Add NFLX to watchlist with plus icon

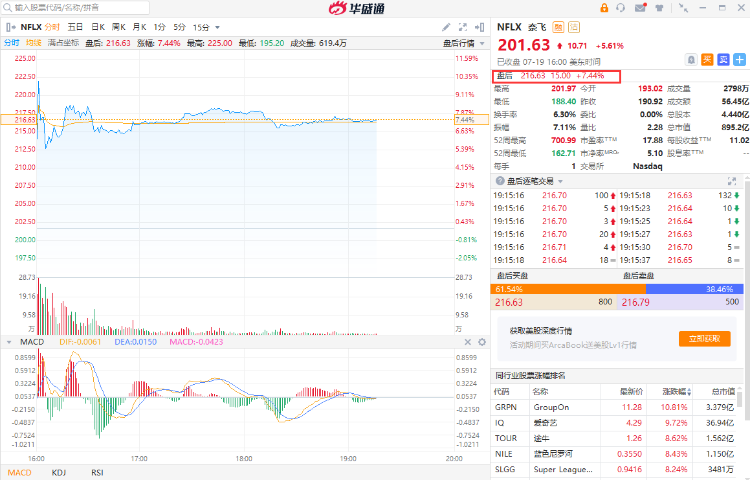coord(738,59)
